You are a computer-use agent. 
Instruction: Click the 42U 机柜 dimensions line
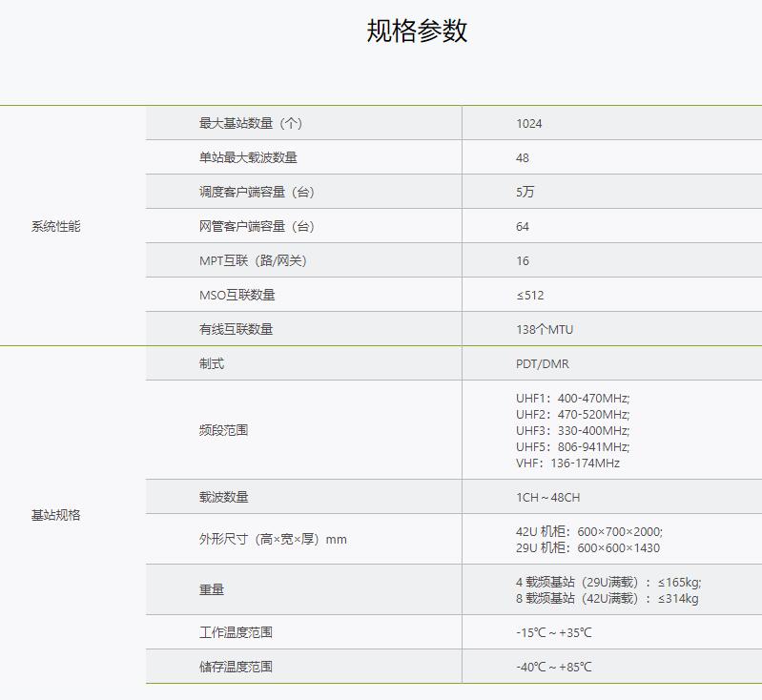click(x=589, y=531)
